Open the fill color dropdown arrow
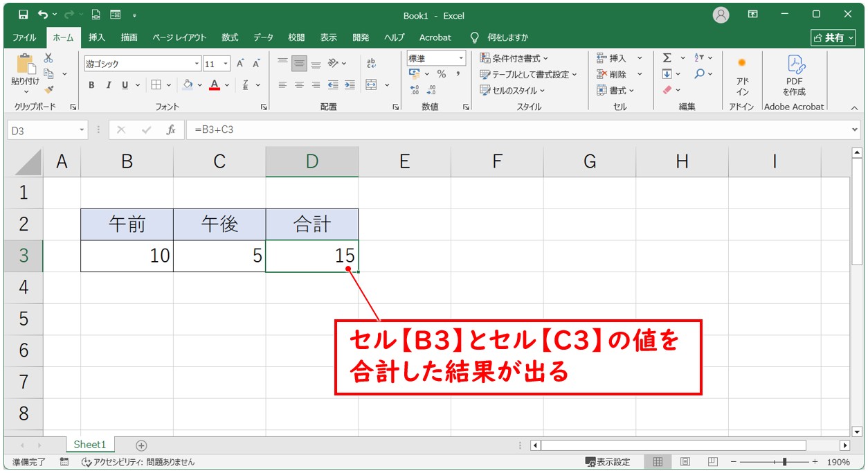 pos(199,84)
